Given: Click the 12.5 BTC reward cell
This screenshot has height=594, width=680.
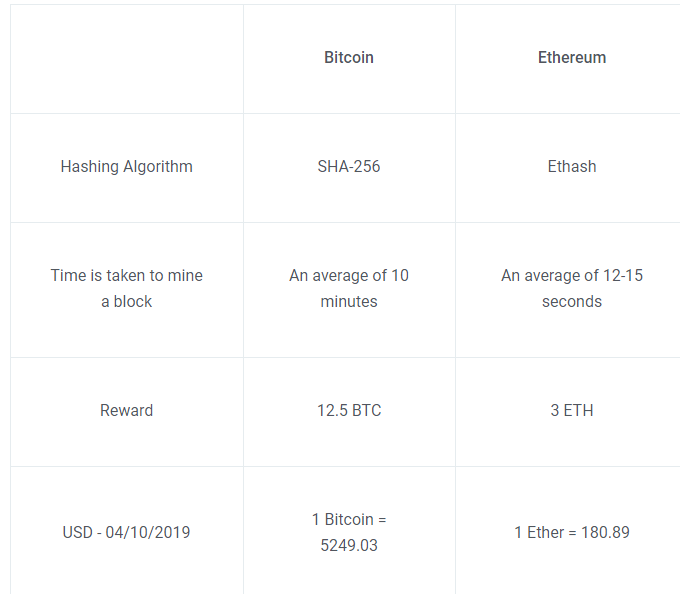Looking at the screenshot, I should pyautogui.click(x=349, y=411).
